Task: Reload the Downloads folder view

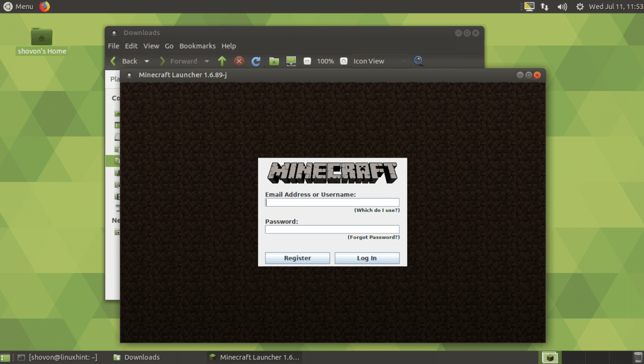Action: click(x=256, y=61)
